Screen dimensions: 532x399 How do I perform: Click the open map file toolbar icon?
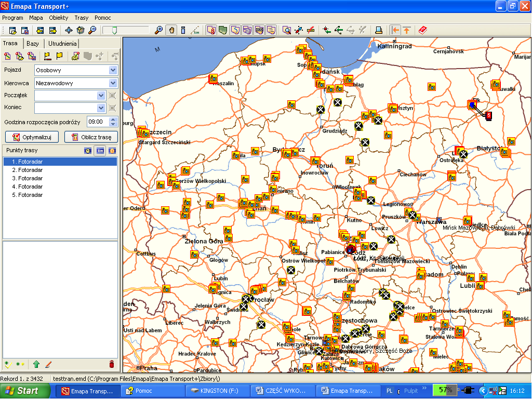pos(12,31)
